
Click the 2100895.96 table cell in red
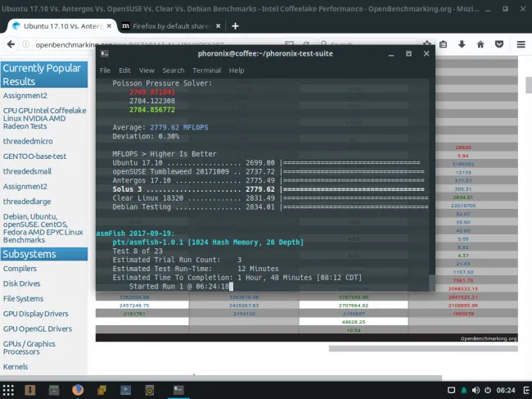(x=462, y=306)
